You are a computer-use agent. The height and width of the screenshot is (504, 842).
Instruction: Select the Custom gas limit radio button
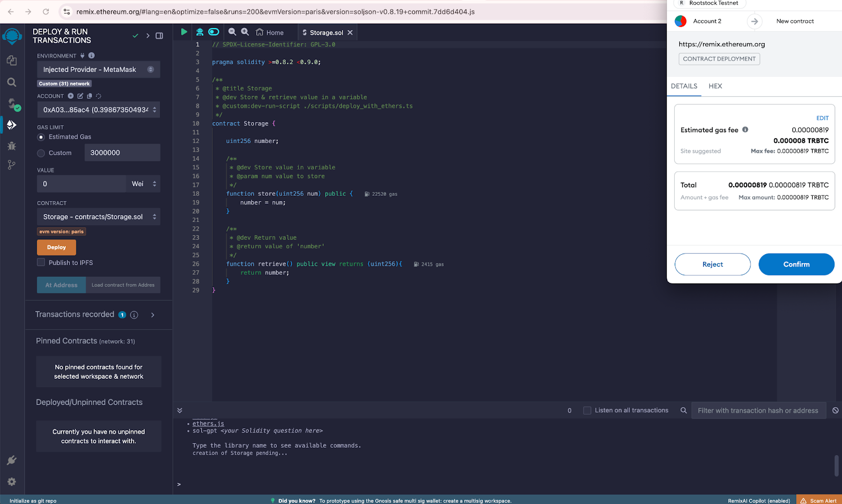point(41,153)
